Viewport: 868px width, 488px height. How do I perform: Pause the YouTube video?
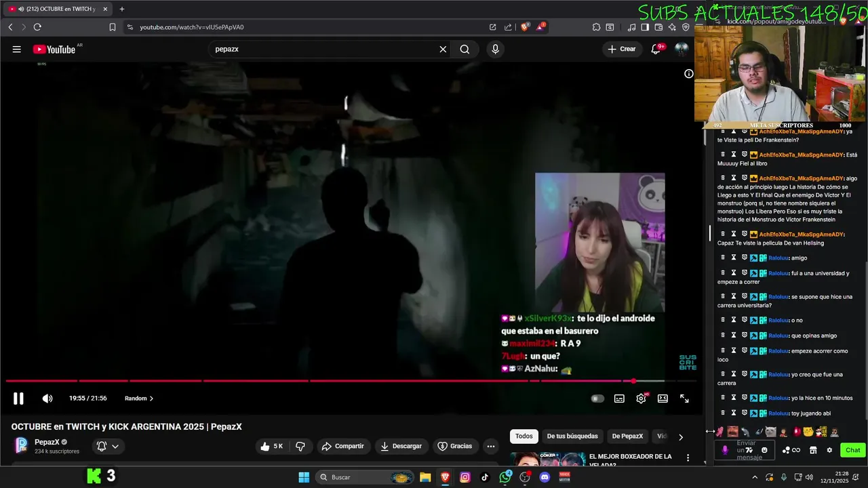[x=18, y=399]
